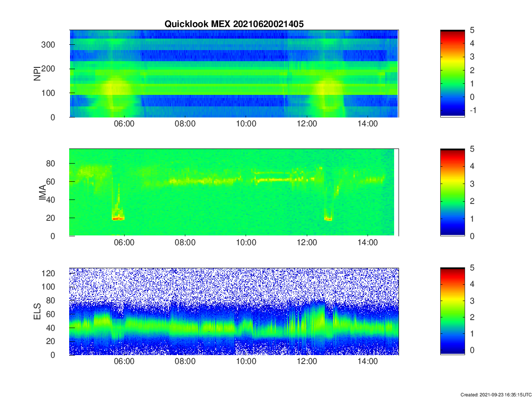
Task: Click the 14:00 tick under the IMA panel
Action: click(368, 243)
